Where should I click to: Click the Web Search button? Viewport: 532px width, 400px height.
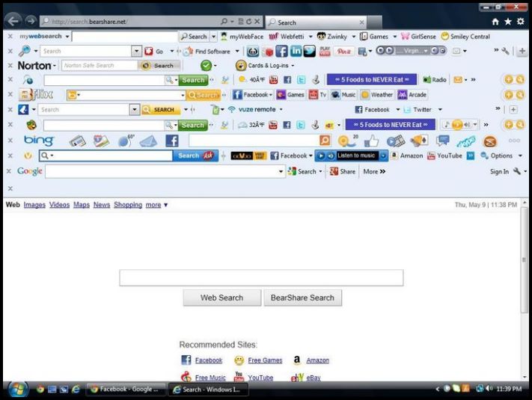click(222, 298)
